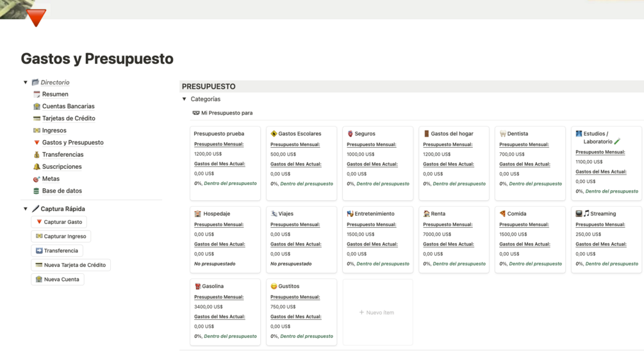The width and height of the screenshot is (644, 359).
Task: Click the calendar icon beside Resumen
Action: pos(37,94)
